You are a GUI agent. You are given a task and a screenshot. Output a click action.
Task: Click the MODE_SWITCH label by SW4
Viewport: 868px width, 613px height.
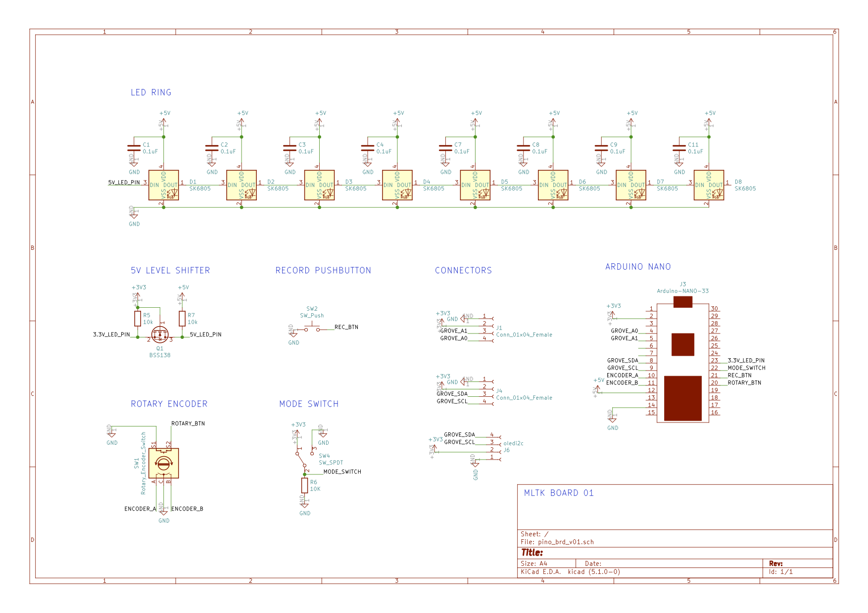[x=342, y=472]
